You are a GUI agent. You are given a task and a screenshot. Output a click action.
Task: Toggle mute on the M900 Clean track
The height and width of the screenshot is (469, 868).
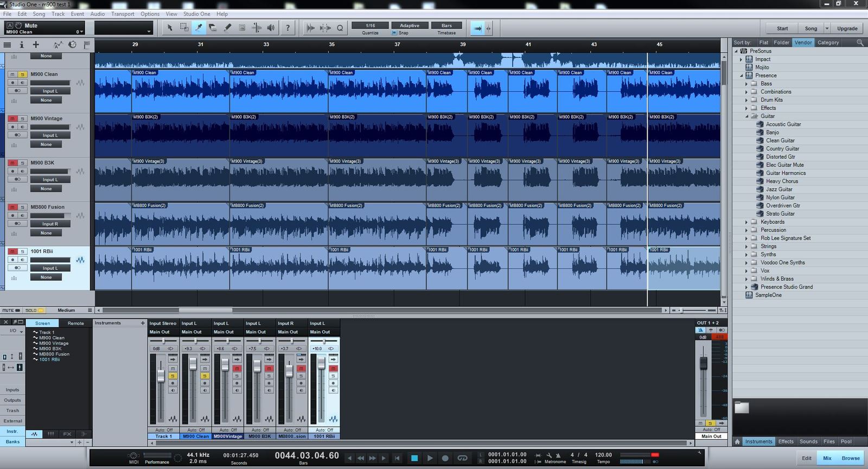pyautogui.click(x=12, y=74)
